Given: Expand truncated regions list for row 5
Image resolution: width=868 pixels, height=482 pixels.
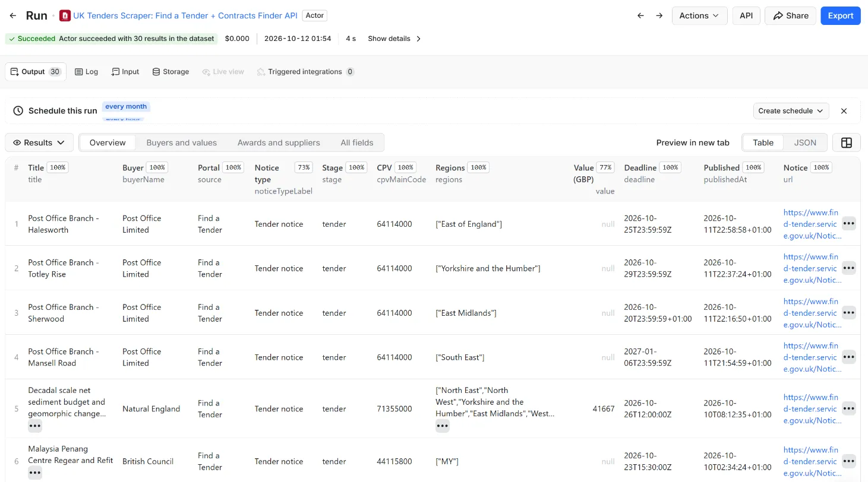Looking at the screenshot, I should [443, 426].
